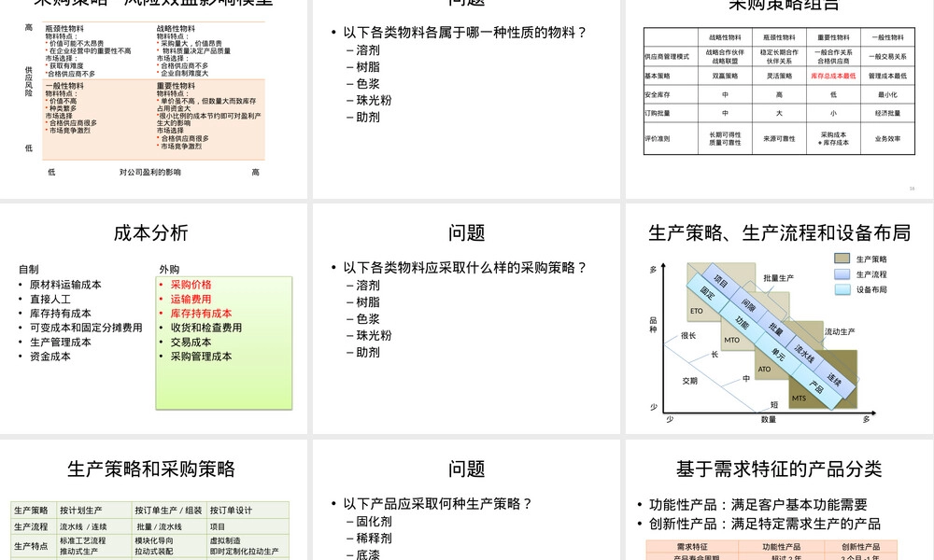The width and height of the screenshot is (934, 560).
Task: Click the question 以下各类物料应采取什么样的采购策略？
Action: 465,268
